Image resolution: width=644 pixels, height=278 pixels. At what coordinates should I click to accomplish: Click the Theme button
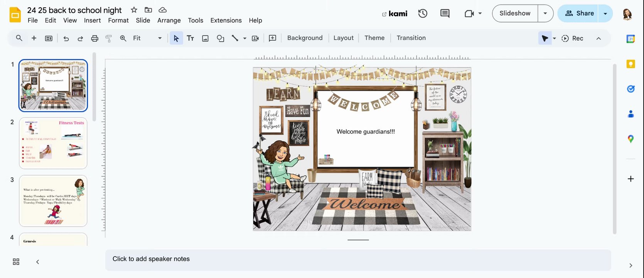pyautogui.click(x=374, y=38)
